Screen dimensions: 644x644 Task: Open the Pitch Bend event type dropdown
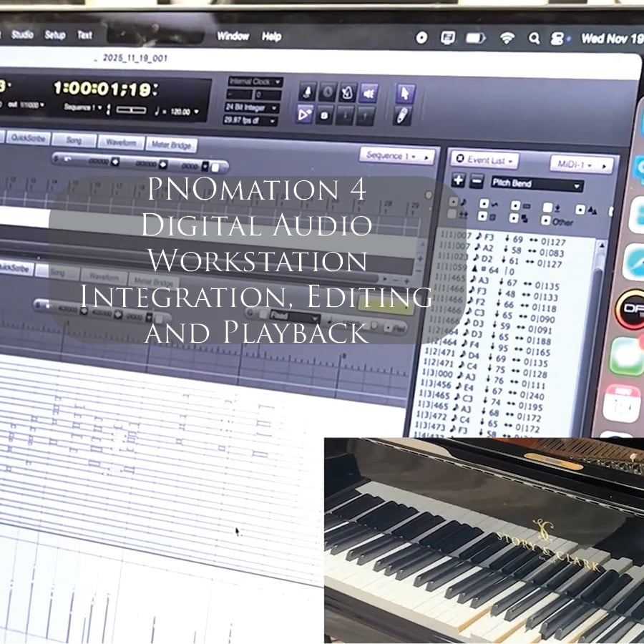pyautogui.click(x=537, y=184)
